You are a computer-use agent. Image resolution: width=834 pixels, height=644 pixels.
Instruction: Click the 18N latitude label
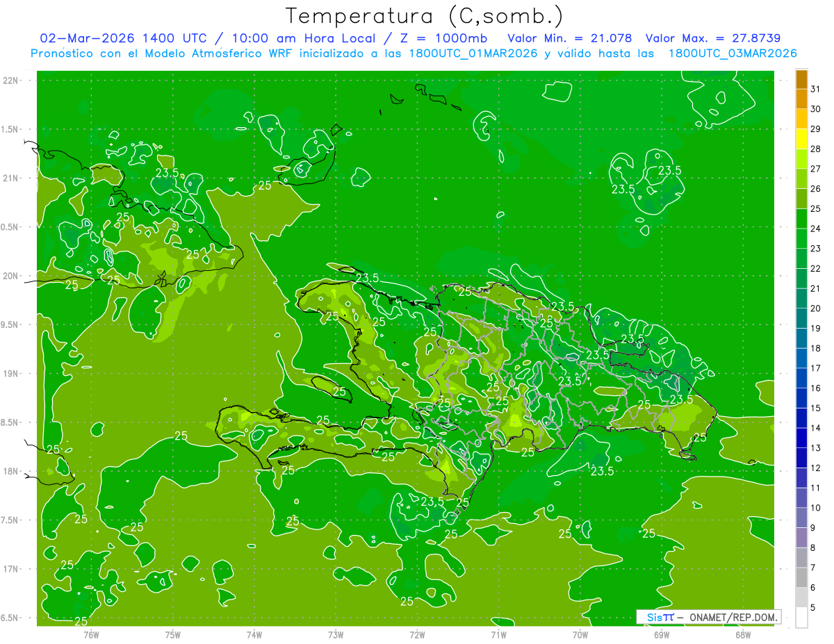[x=10, y=472]
